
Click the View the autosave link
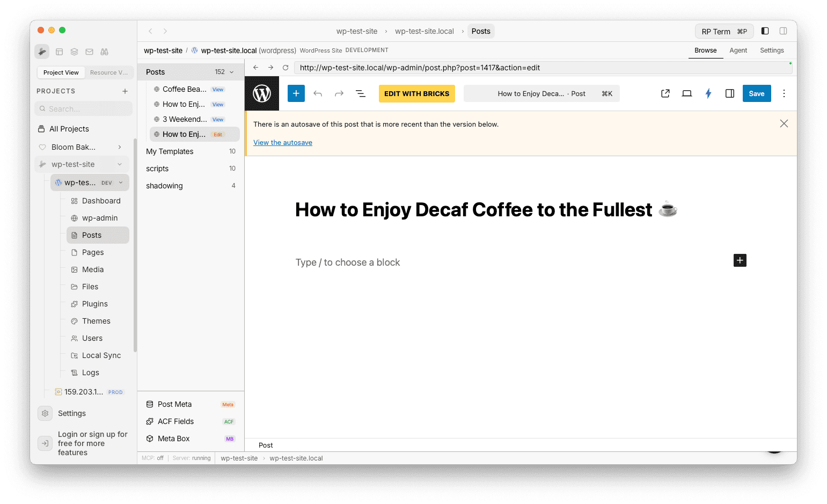click(x=283, y=142)
